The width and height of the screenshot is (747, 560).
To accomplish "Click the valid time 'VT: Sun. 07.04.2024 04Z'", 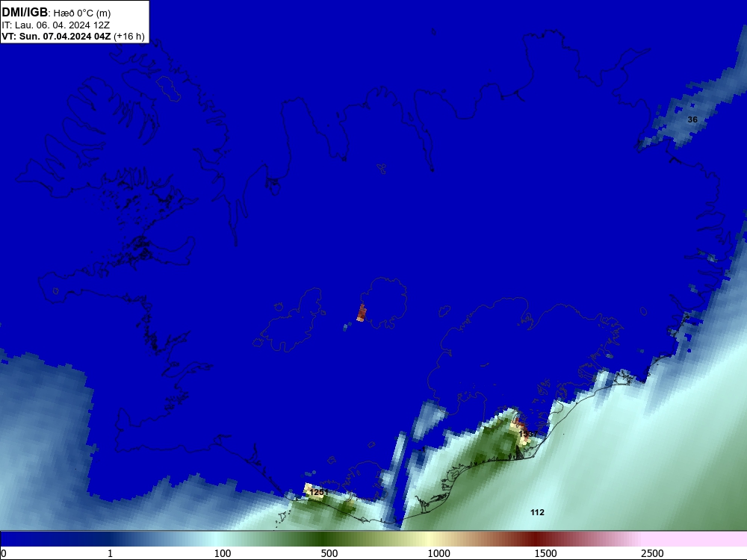I will pyautogui.click(x=56, y=36).
